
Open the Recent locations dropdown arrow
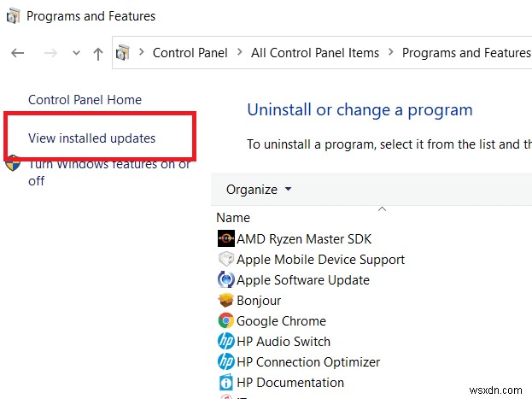tap(76, 53)
